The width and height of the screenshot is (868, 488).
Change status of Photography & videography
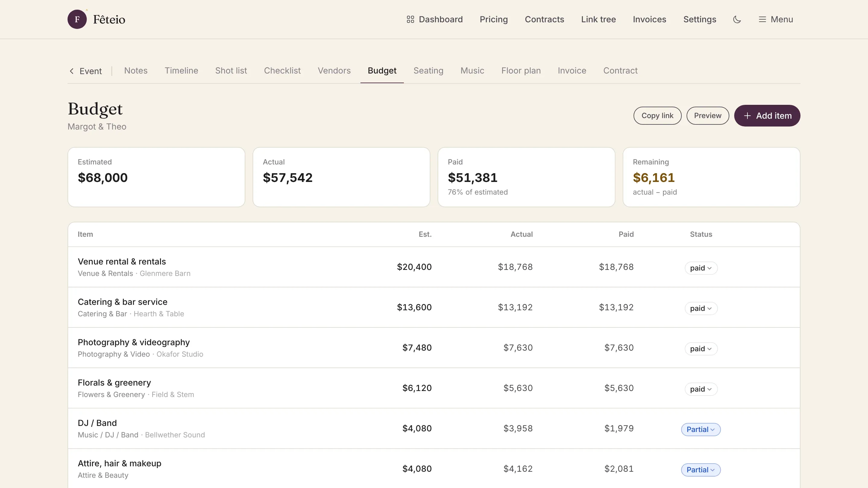pos(701,349)
